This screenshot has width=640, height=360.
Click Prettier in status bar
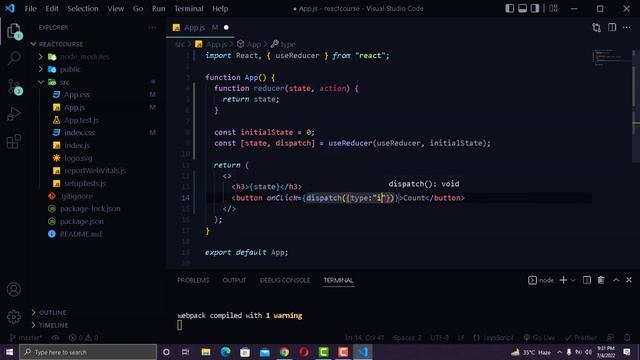(x=581, y=338)
